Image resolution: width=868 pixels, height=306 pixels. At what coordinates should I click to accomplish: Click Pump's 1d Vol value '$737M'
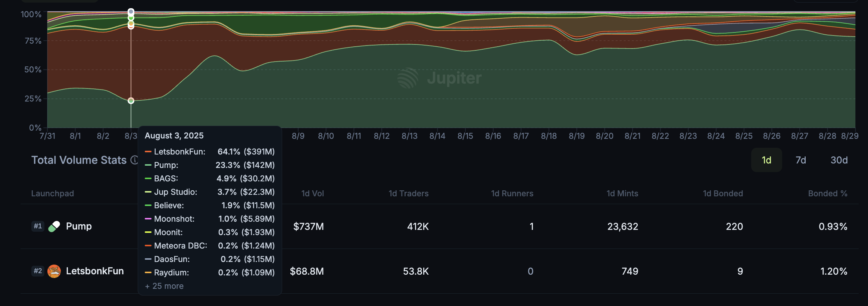click(x=309, y=227)
